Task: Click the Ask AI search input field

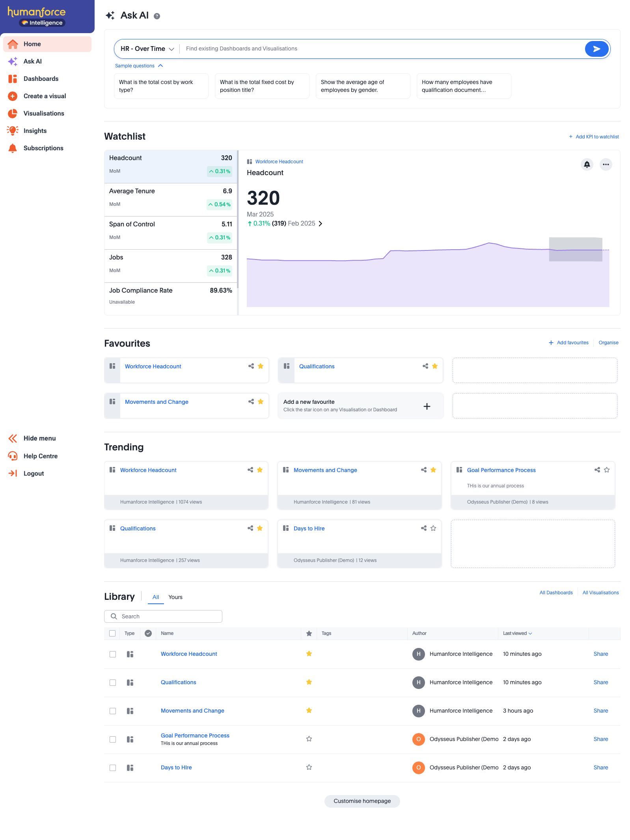Action: [382, 49]
